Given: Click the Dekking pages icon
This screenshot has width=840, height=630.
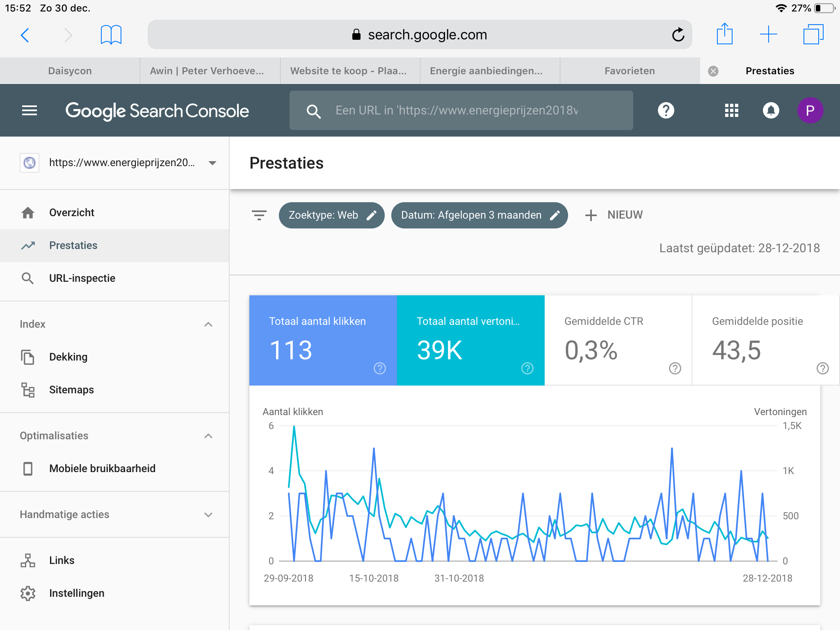Looking at the screenshot, I should tap(27, 357).
